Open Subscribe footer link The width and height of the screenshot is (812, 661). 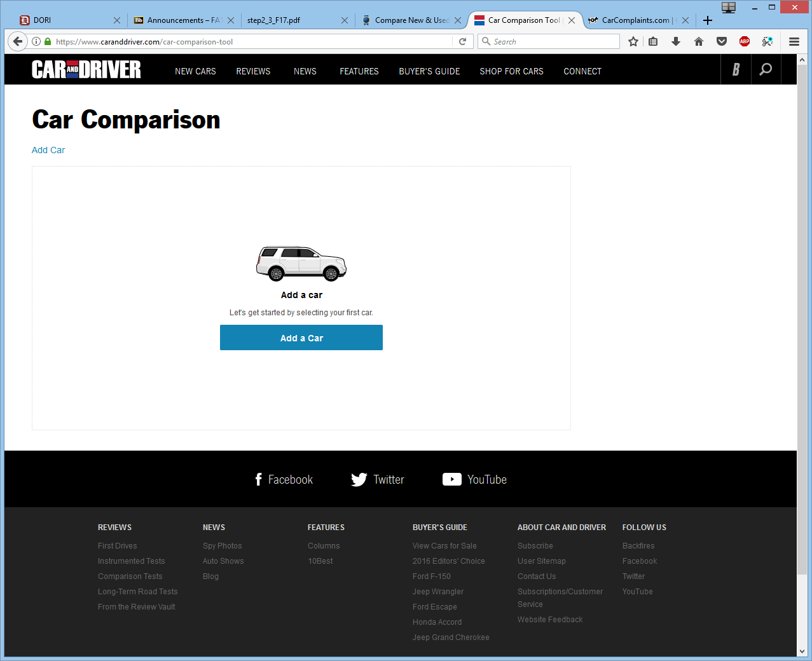[535, 546]
